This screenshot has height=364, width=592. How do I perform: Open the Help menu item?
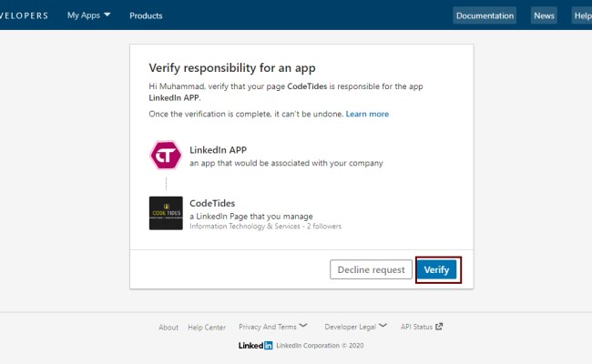(582, 15)
